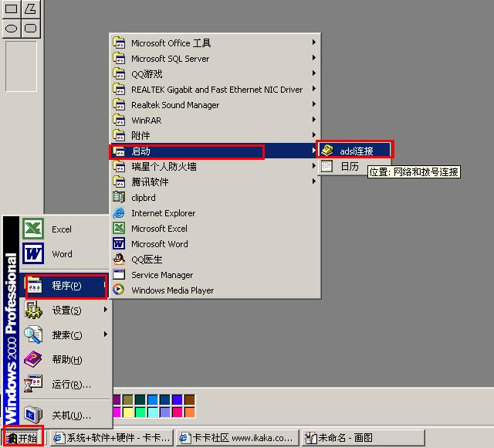
Task: Pick the bright green color swatch
Action: point(140,412)
